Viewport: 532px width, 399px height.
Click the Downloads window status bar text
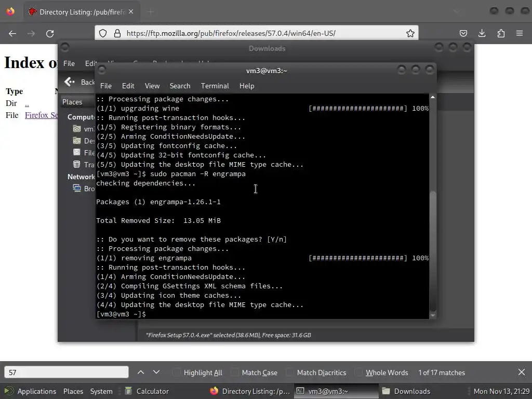[229, 335]
